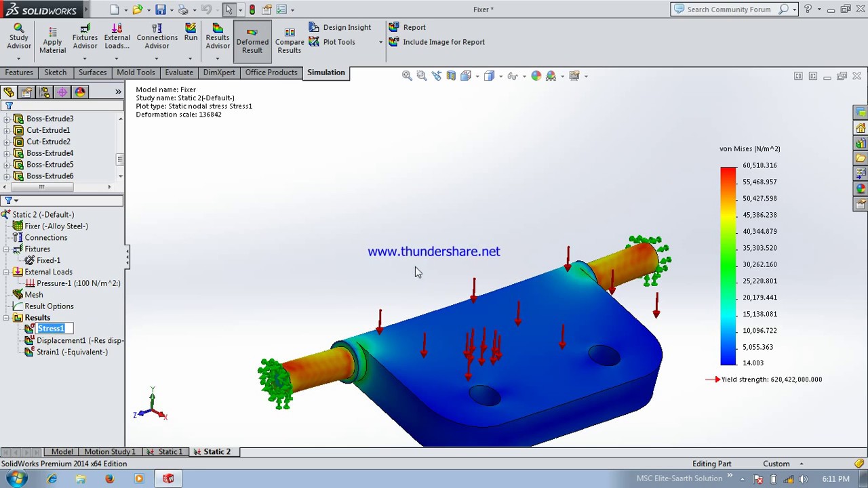Open Display Style cube icon
868x488 pixels.
pyautogui.click(x=490, y=76)
